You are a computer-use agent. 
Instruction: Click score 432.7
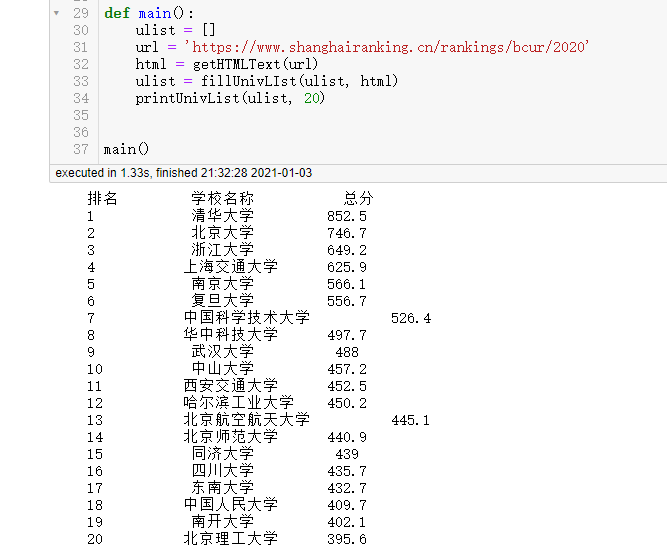pos(347,488)
